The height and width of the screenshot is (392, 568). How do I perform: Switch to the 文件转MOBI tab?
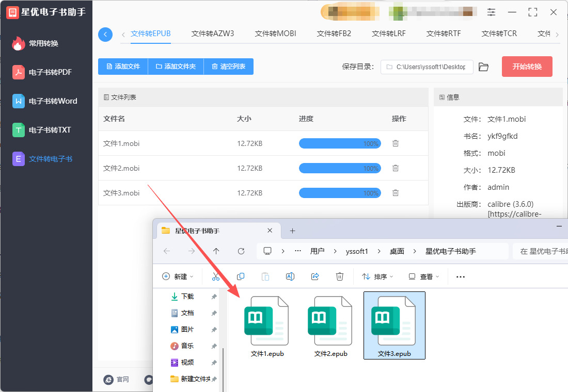click(275, 34)
